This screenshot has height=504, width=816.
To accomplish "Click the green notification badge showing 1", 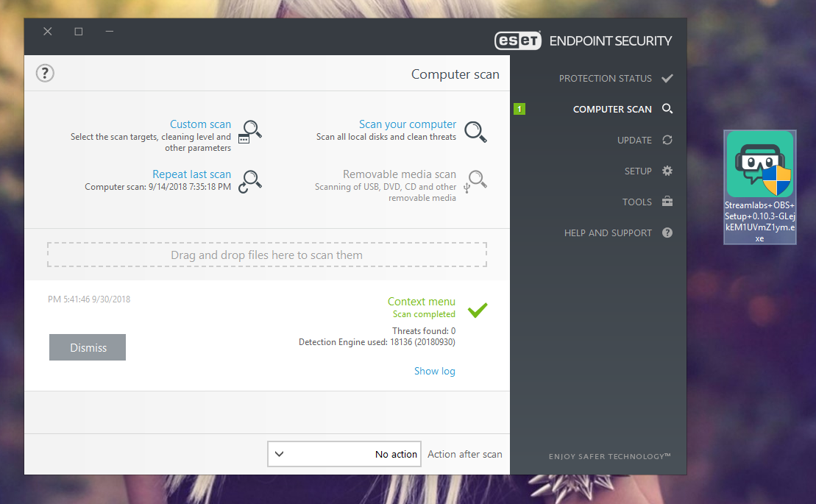I will (519, 109).
